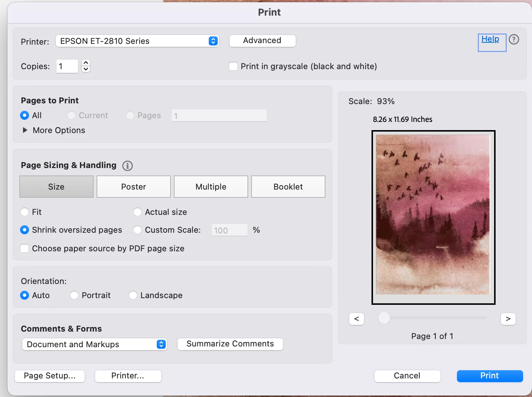This screenshot has width=532, height=397.
Task: Select the All pages radio button
Action: click(x=25, y=115)
